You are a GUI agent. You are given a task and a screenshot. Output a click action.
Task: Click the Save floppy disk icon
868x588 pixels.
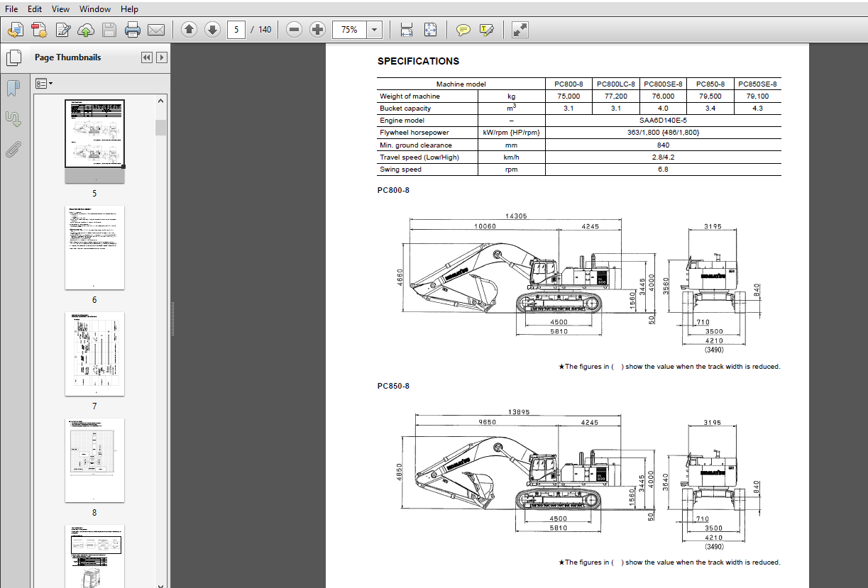point(109,30)
